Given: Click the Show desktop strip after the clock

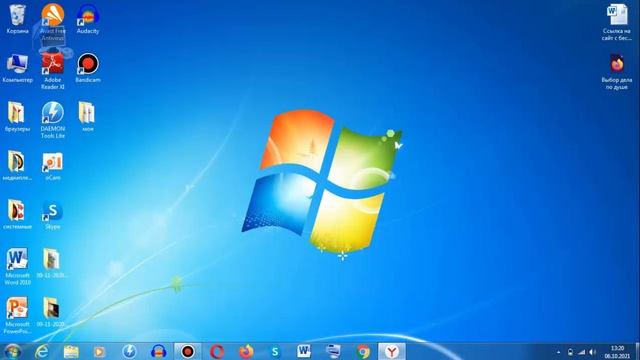Looking at the screenshot, I should click(637, 352).
